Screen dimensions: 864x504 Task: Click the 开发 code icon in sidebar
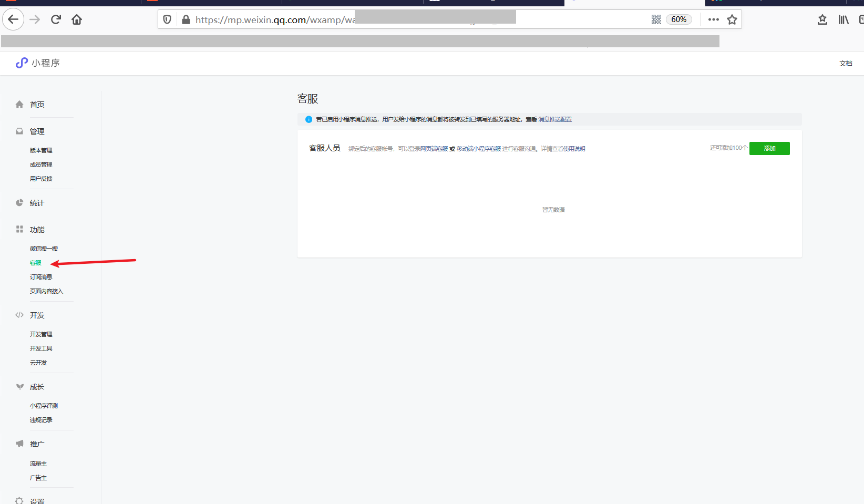[19, 315]
